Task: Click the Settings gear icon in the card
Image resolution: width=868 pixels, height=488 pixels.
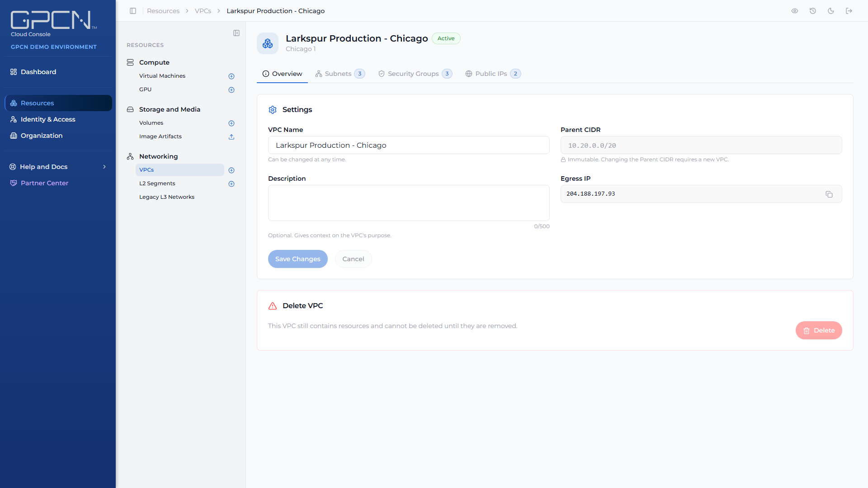Action: (x=273, y=110)
